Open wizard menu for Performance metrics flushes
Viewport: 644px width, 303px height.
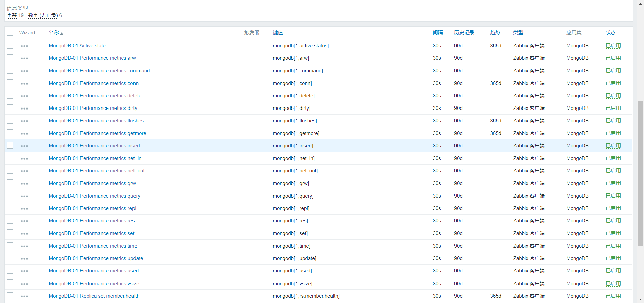point(24,121)
